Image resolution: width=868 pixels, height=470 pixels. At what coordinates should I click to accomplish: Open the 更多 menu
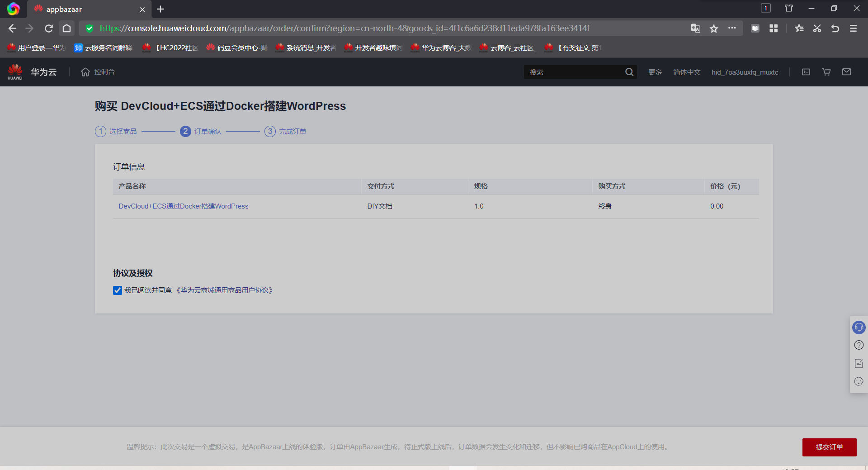[655, 72]
